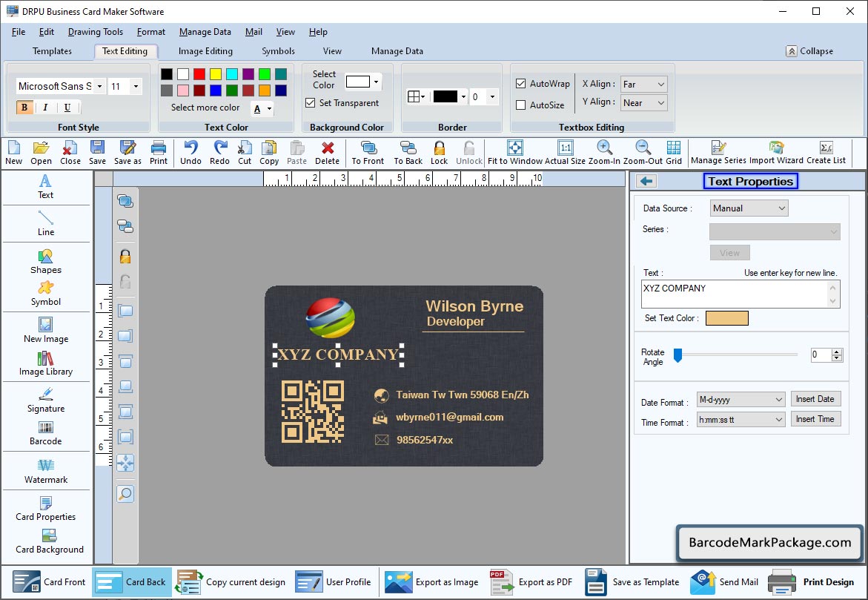Click the Insert Date button

tap(815, 399)
